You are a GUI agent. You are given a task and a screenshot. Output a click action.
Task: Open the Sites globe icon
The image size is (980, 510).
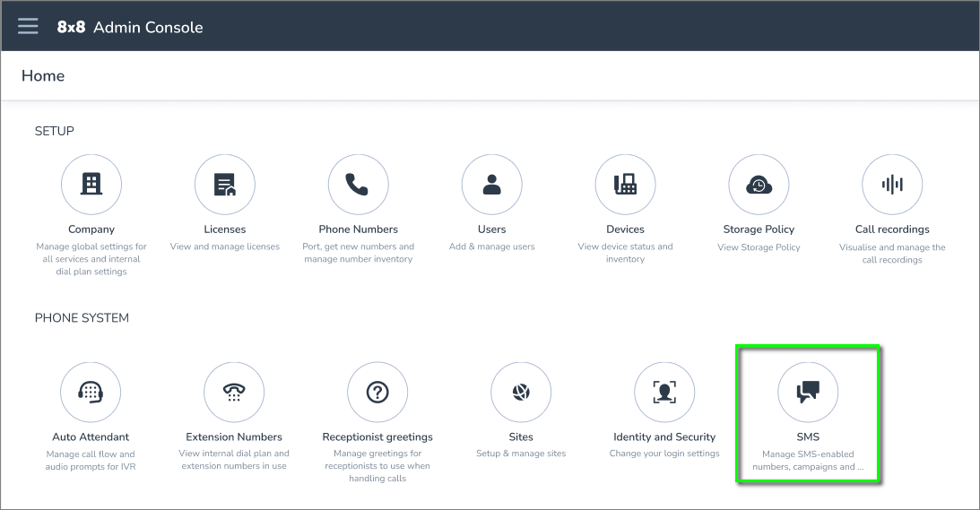click(x=521, y=392)
